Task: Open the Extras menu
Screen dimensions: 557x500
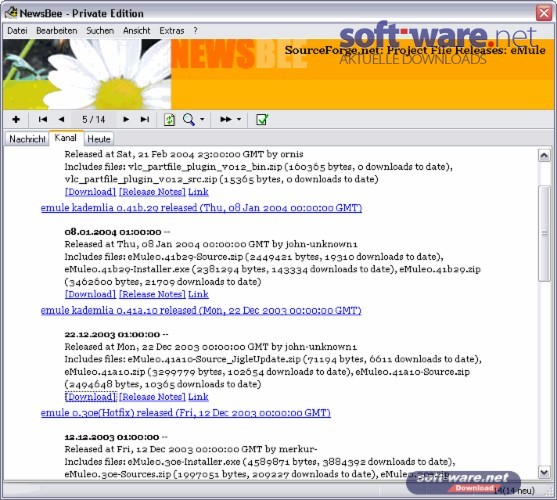Action: (172, 31)
